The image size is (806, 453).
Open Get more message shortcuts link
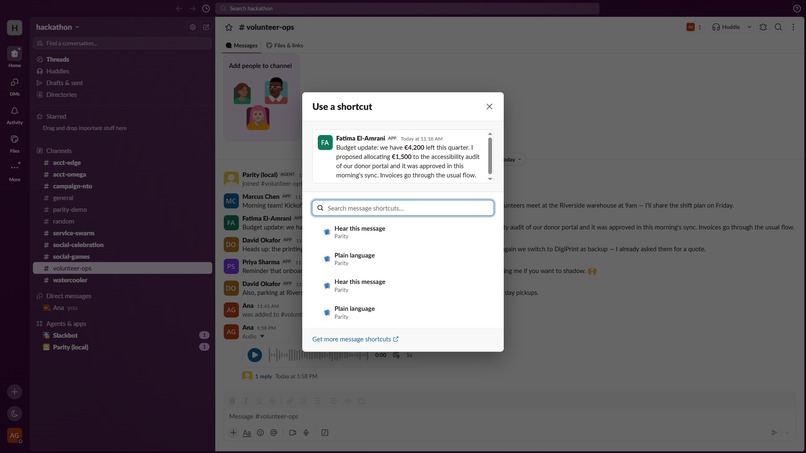pyautogui.click(x=355, y=339)
